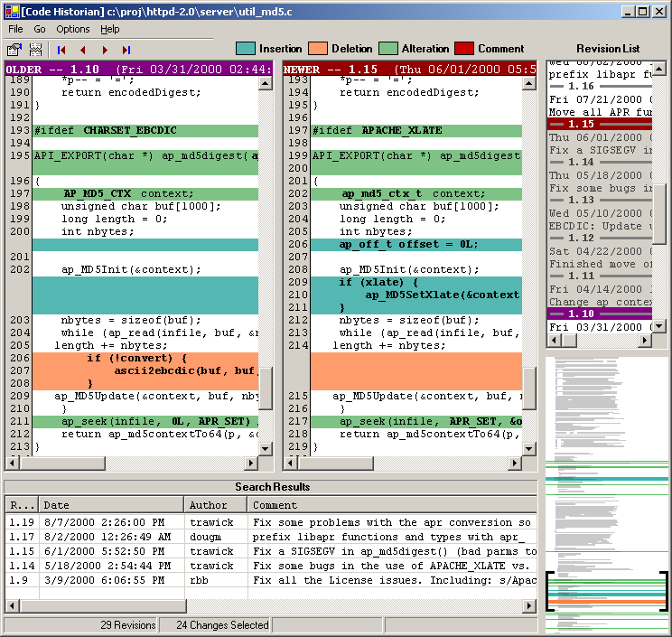Click the down arrow of the Revision List scrollbar
672x637 pixels.
point(658,326)
